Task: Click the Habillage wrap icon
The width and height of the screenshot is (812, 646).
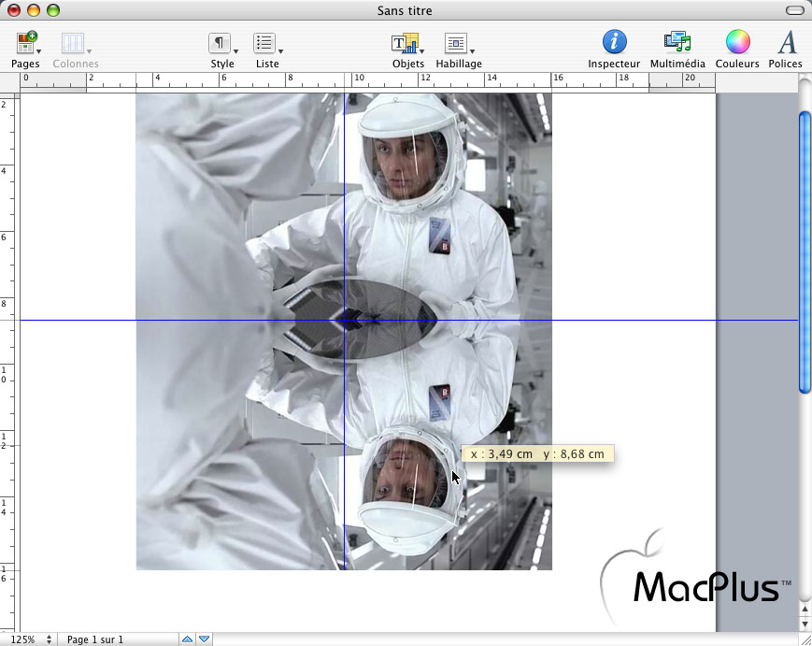Action: 456,43
